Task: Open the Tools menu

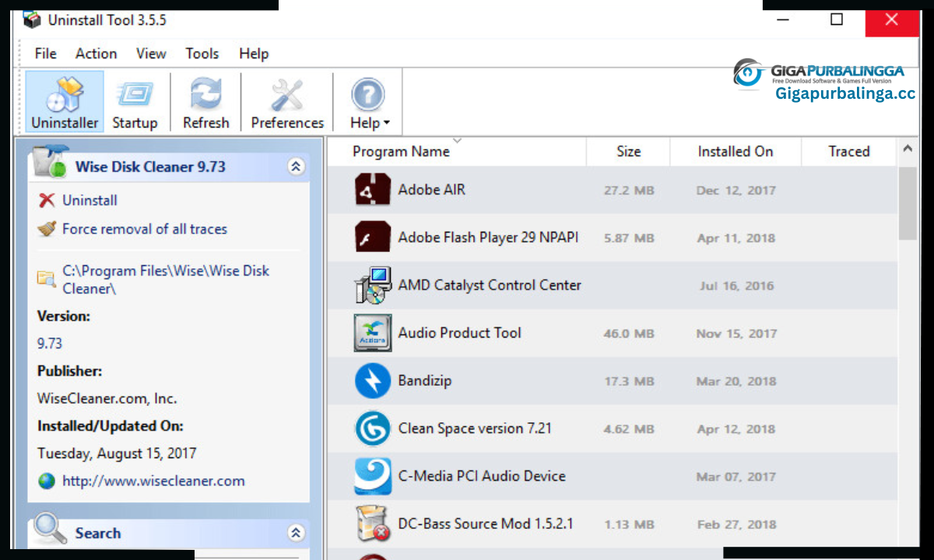Action: pos(202,54)
